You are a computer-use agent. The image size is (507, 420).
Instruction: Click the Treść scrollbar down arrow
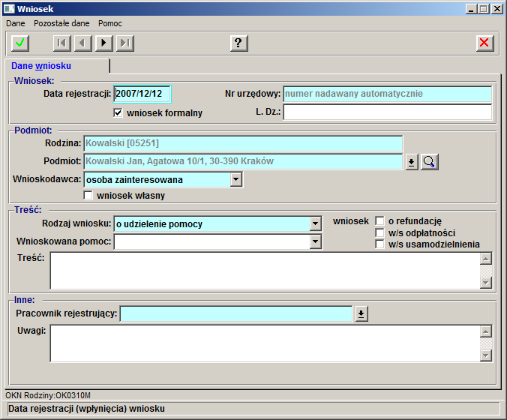click(486, 283)
